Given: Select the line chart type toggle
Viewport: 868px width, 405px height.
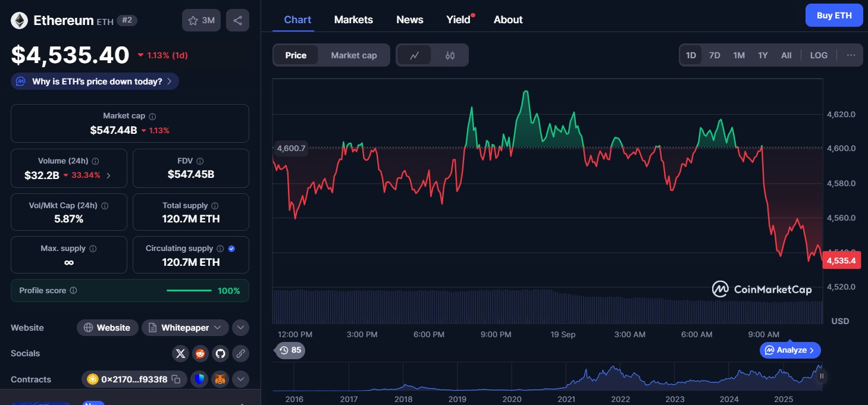Looking at the screenshot, I should pos(415,55).
